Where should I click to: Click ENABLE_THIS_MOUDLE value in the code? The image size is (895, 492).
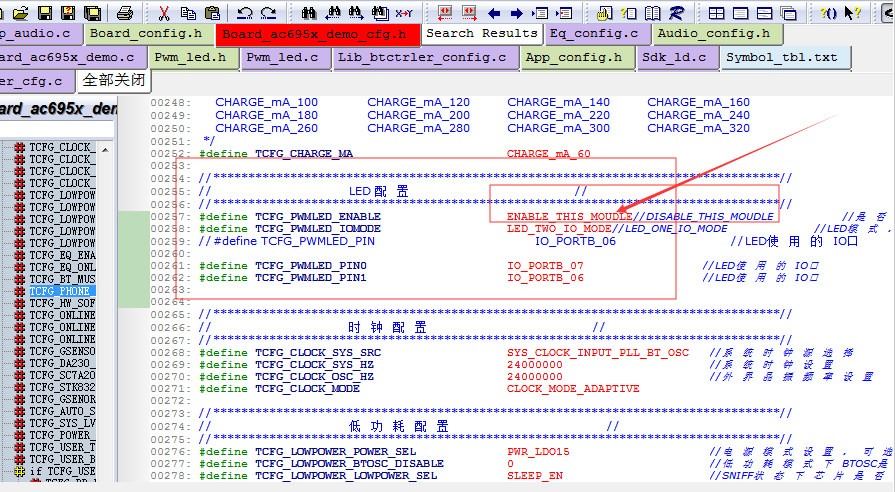569,217
